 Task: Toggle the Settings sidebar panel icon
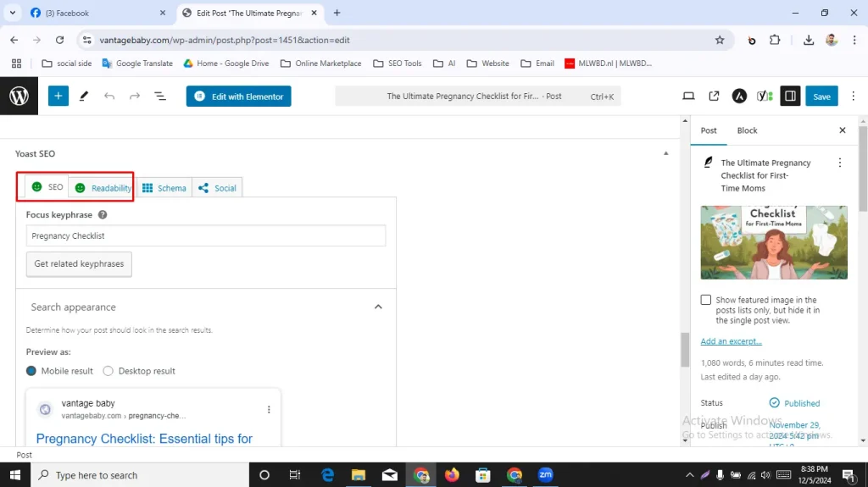pyautogui.click(x=790, y=96)
